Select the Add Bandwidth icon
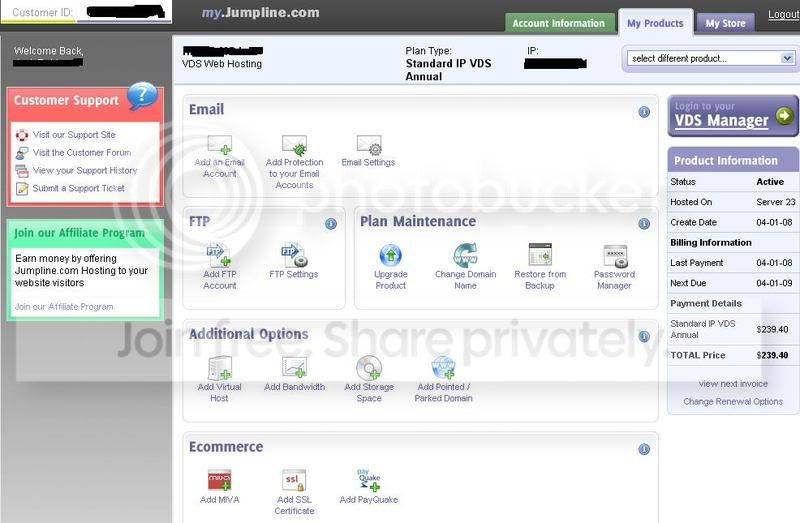The width and height of the screenshot is (800, 523). pos(294,367)
